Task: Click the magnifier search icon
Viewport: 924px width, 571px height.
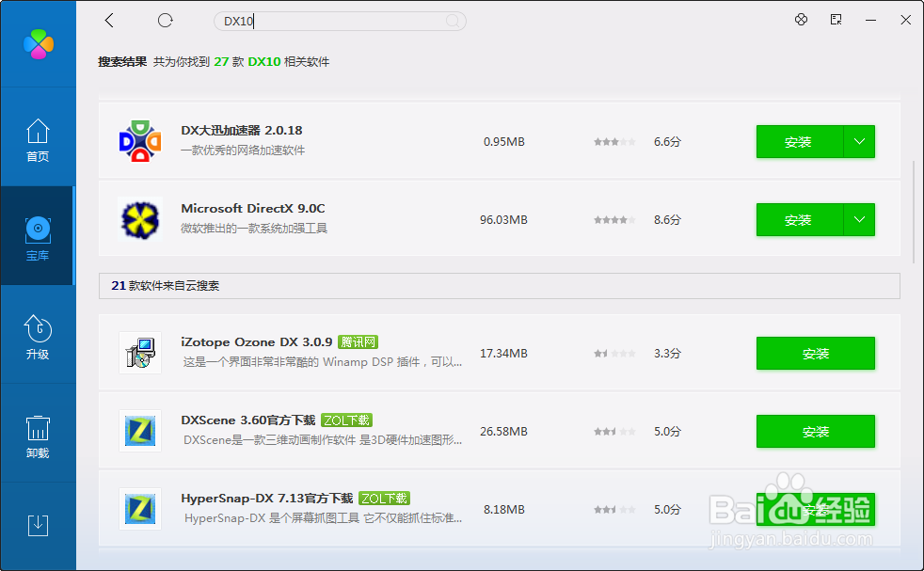Action: [453, 22]
